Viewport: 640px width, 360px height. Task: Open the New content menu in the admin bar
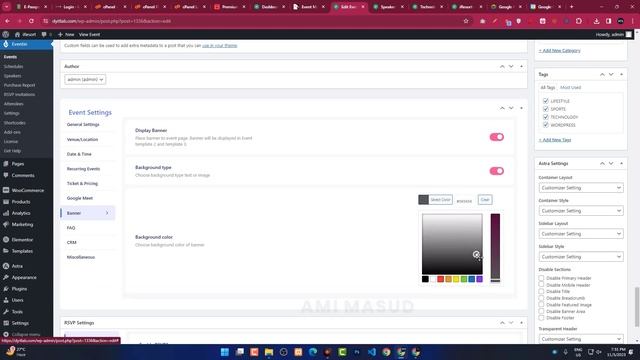tap(66, 35)
